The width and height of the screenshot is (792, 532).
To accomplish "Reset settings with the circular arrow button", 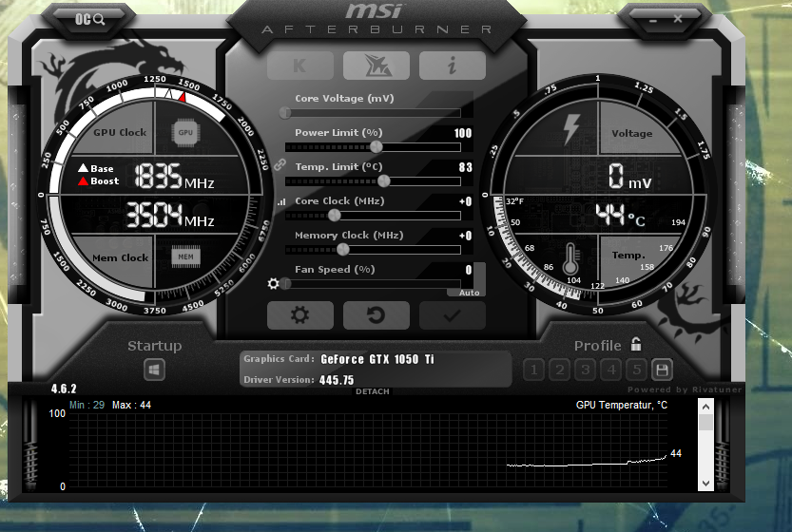I will 376,315.
